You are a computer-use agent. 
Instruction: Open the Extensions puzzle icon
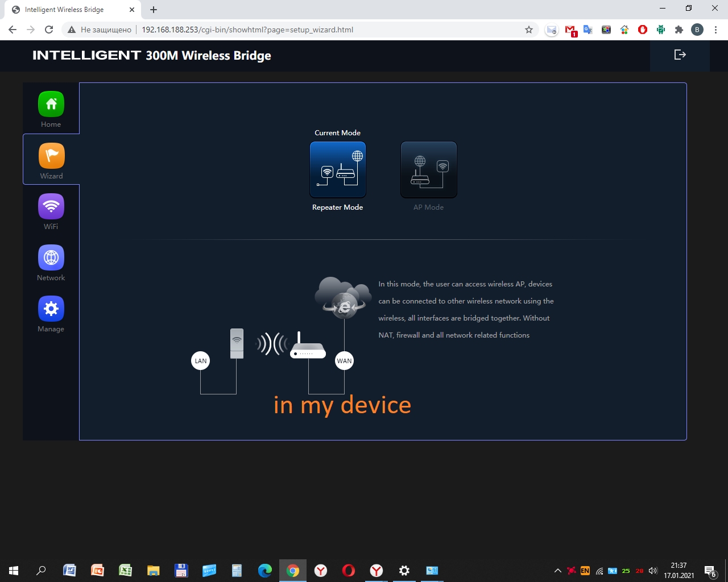click(679, 30)
